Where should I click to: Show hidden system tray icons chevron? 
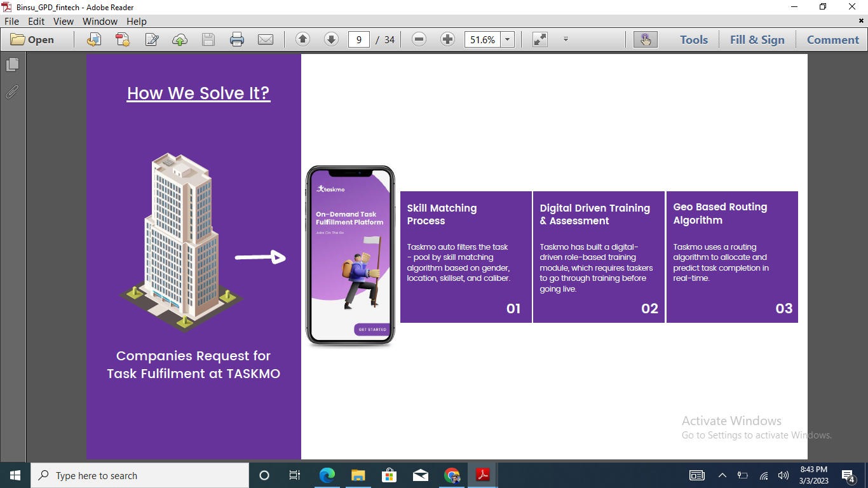[722, 475]
